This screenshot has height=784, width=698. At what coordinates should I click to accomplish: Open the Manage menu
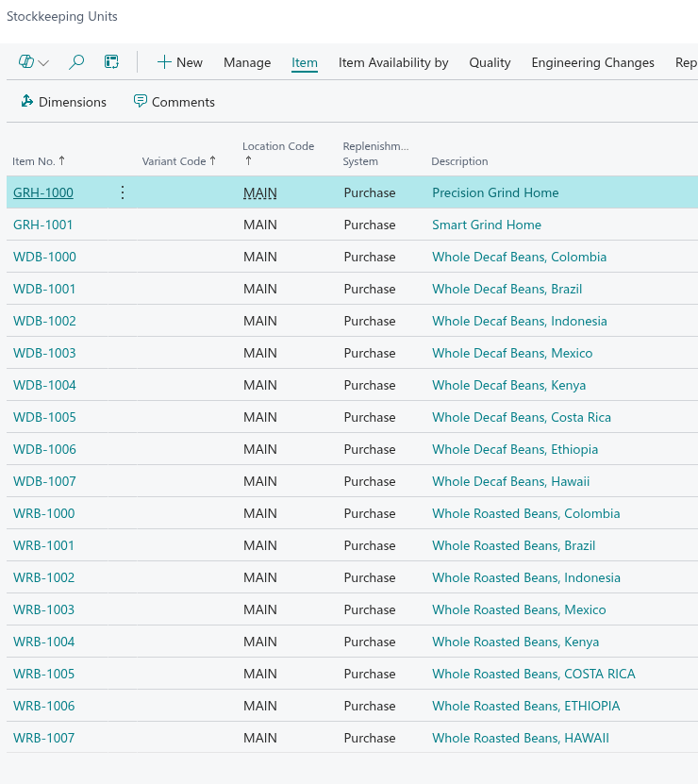click(x=247, y=62)
